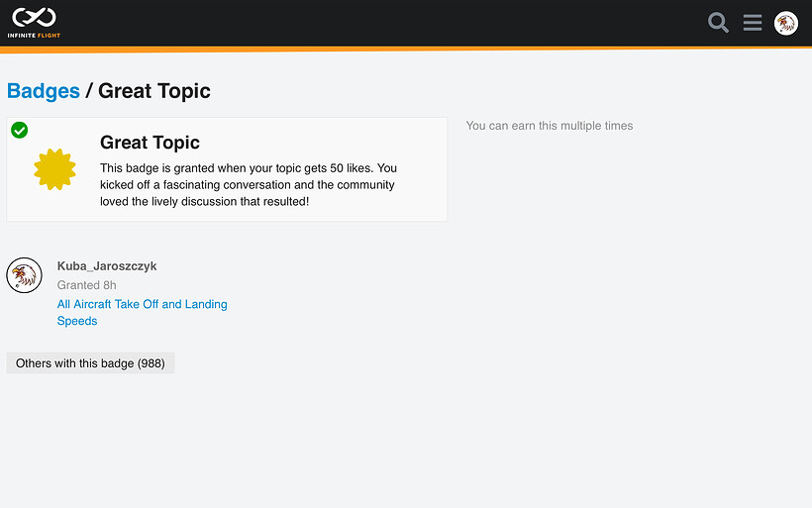
Task: Open All Aircraft Take Off and Landing Speeds topic
Action: [142, 312]
